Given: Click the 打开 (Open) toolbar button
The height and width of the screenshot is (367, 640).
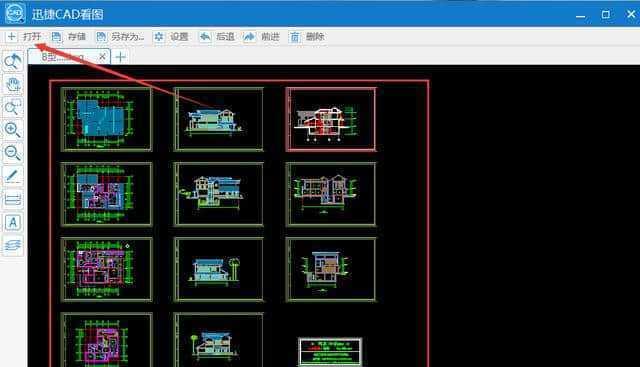Looking at the screenshot, I should coord(24,37).
